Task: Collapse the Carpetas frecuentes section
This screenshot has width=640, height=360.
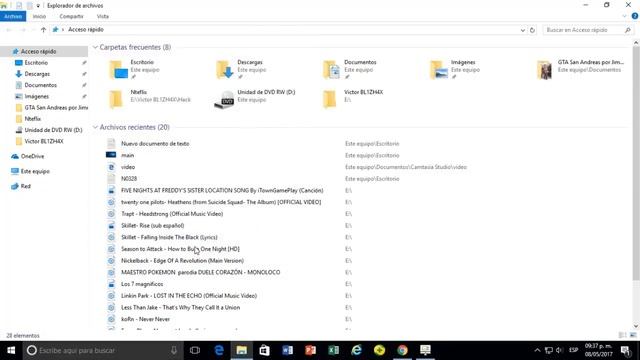Action: 95,47
